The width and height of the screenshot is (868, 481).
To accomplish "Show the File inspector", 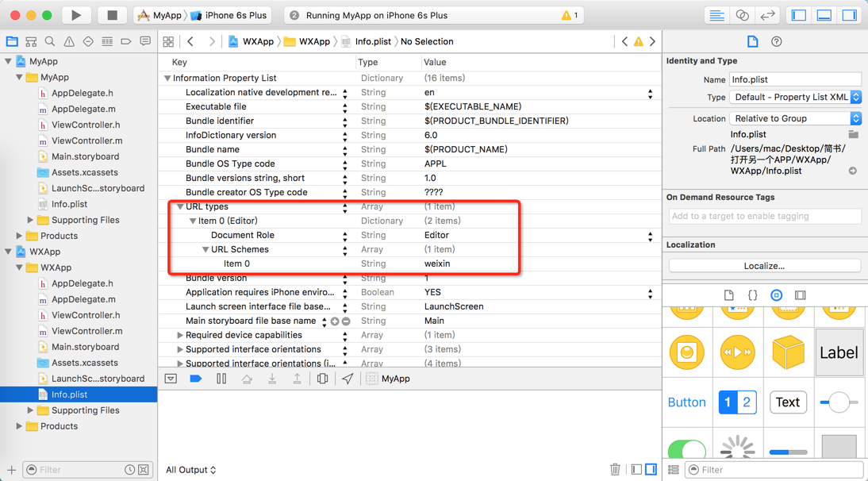I will click(752, 41).
